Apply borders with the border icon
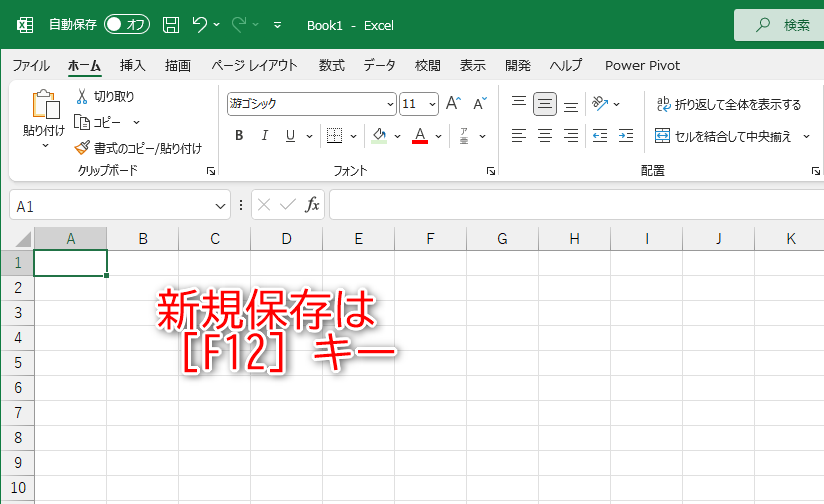This screenshot has width=824, height=504. [x=334, y=136]
